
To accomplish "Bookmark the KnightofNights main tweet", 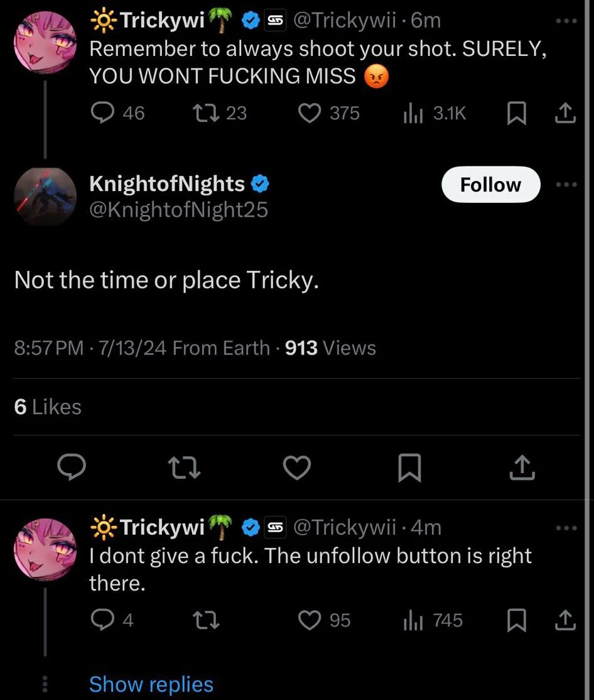I will pyautogui.click(x=410, y=468).
